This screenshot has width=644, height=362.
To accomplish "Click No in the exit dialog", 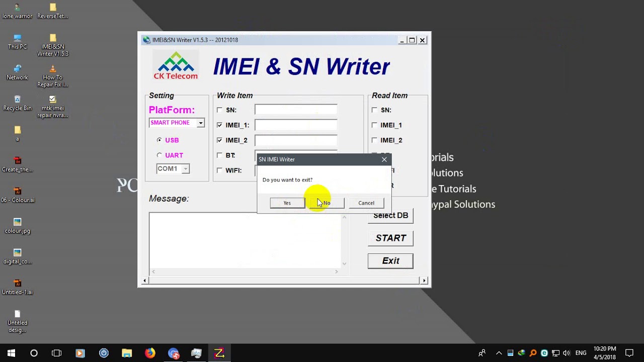I will 327,203.
